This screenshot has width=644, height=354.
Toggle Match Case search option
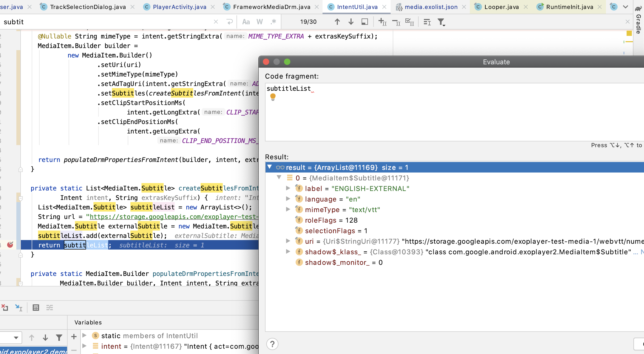click(x=246, y=22)
